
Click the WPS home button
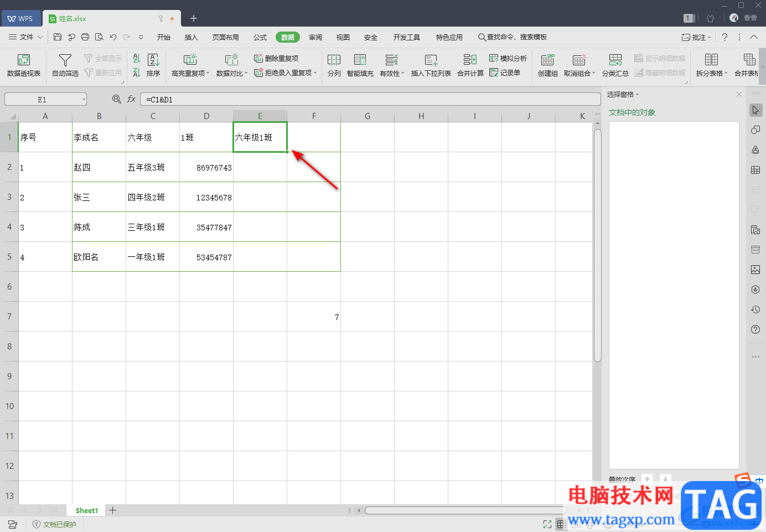(x=20, y=18)
